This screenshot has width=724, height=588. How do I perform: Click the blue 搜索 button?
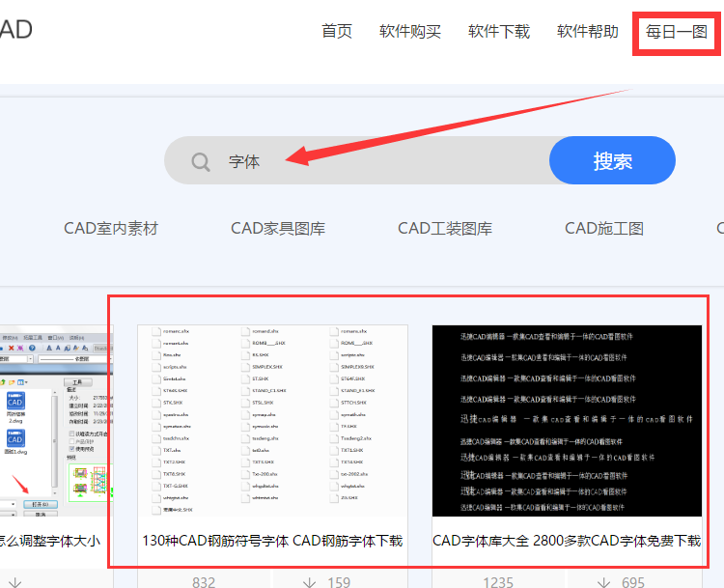(x=612, y=160)
